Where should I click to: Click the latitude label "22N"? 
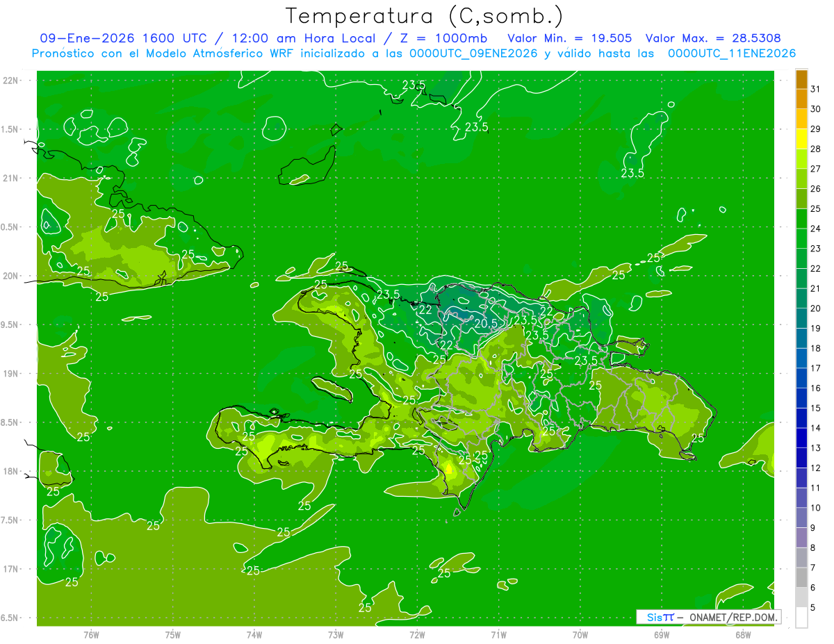10,81
